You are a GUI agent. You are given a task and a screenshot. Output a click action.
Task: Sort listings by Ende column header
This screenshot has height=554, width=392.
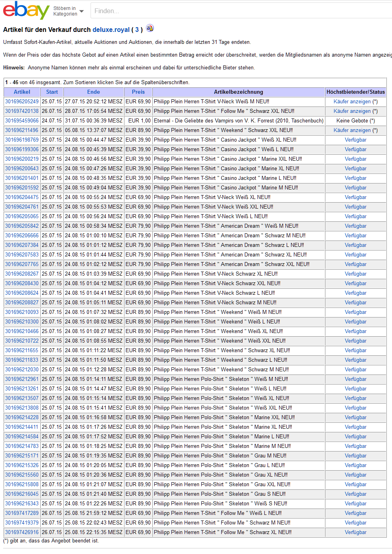tap(93, 92)
